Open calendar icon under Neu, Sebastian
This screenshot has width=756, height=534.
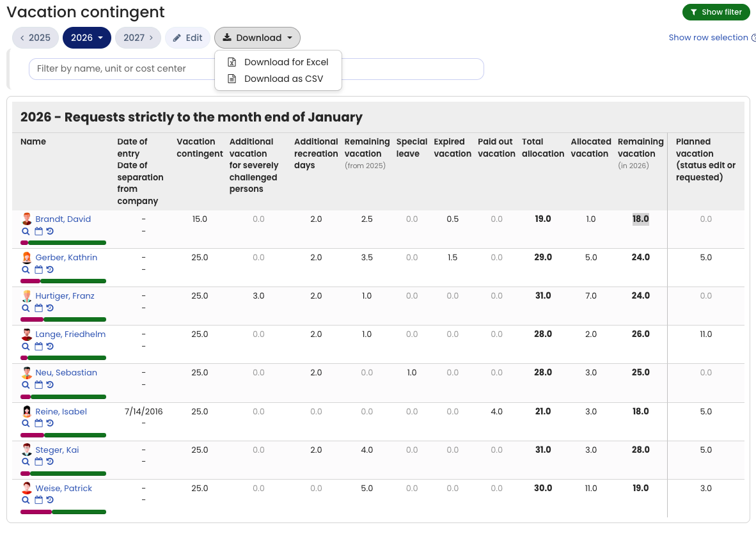pyautogui.click(x=38, y=384)
